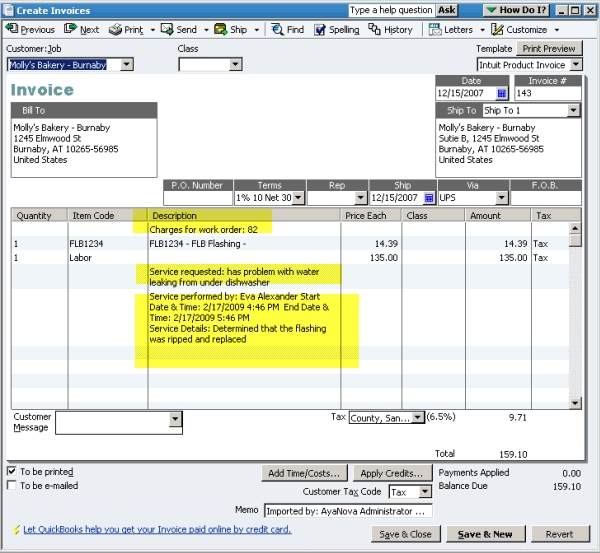Go to the Previous invoice

31,29
